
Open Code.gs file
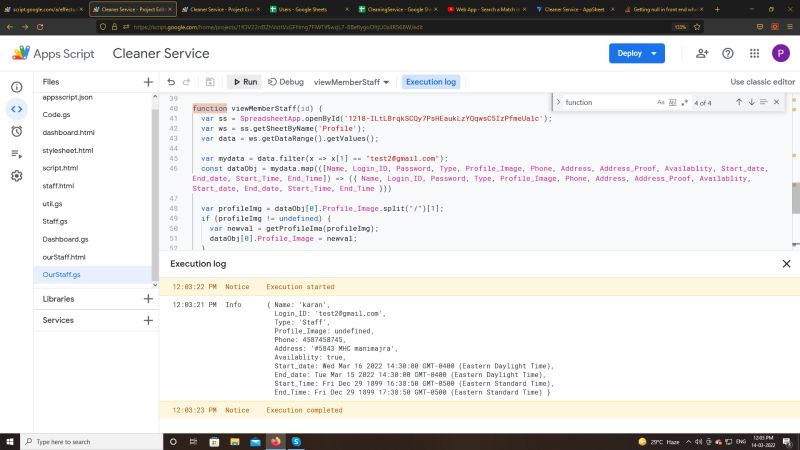pyautogui.click(x=57, y=115)
